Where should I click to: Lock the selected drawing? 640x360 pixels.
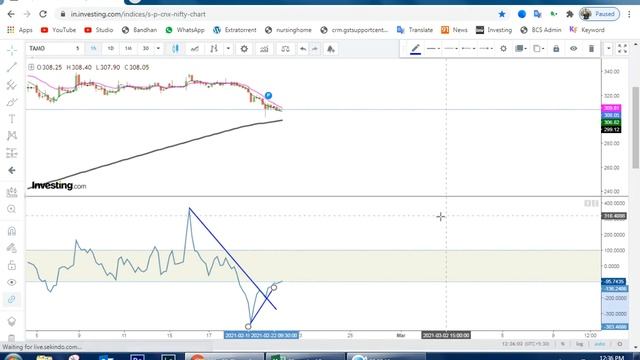(x=556, y=49)
